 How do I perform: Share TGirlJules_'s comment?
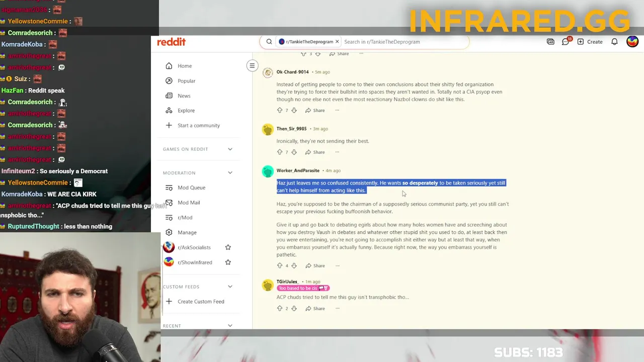(315, 308)
